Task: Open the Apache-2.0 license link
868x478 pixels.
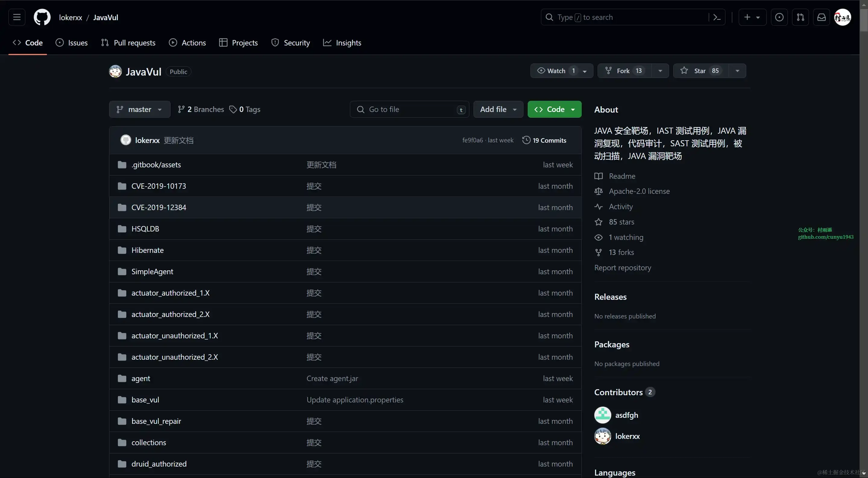Action: click(x=639, y=191)
